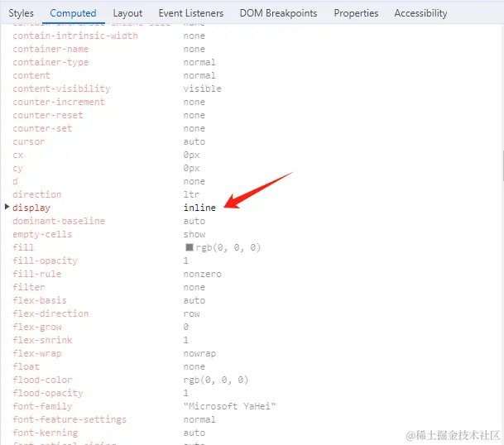The image size is (504, 445).
Task: Click the d property name
Action: (x=15, y=181)
